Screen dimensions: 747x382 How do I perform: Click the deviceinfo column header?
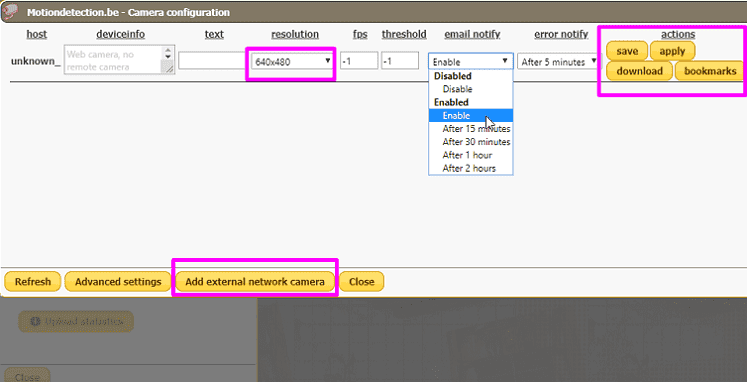coord(121,34)
